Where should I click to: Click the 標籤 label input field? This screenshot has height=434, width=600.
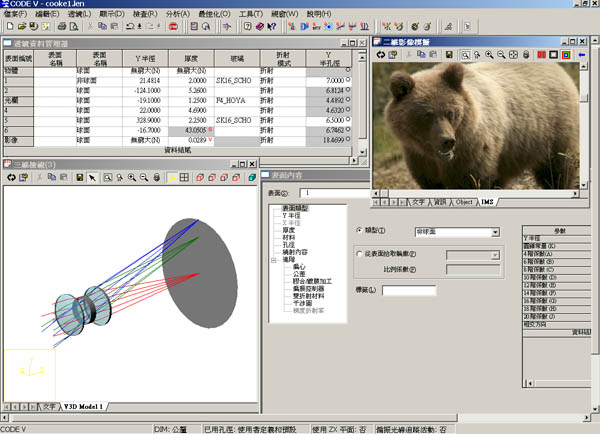pyautogui.click(x=409, y=291)
